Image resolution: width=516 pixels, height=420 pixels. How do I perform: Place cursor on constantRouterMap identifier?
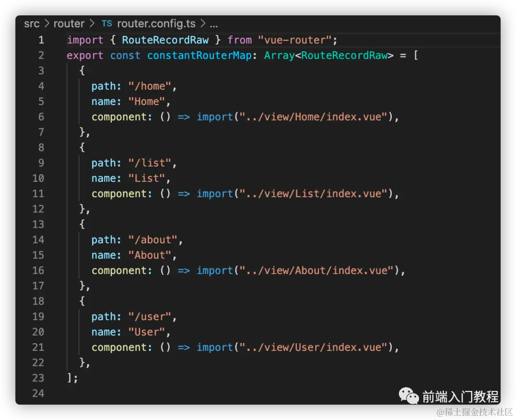pyautogui.click(x=199, y=55)
